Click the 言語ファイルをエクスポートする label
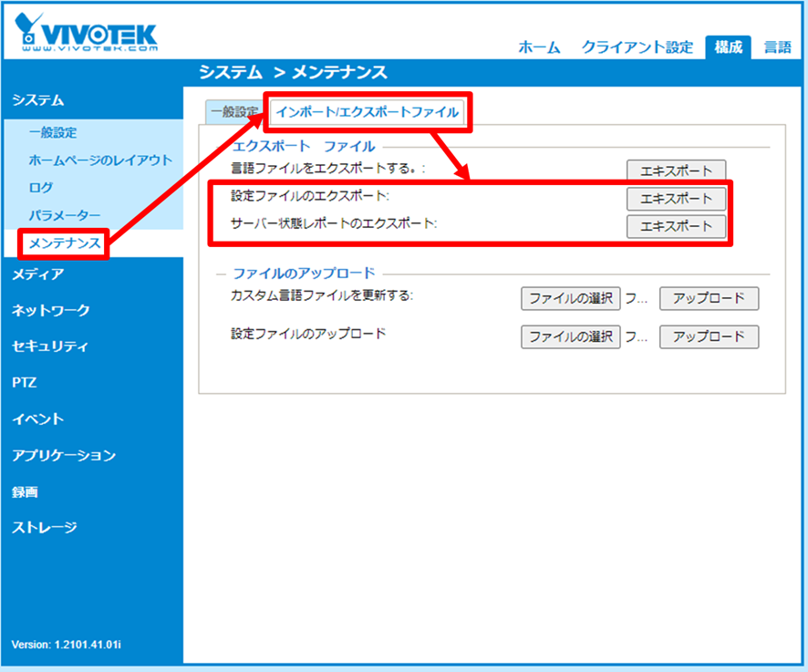The width and height of the screenshot is (808, 672). pyautogui.click(x=327, y=168)
